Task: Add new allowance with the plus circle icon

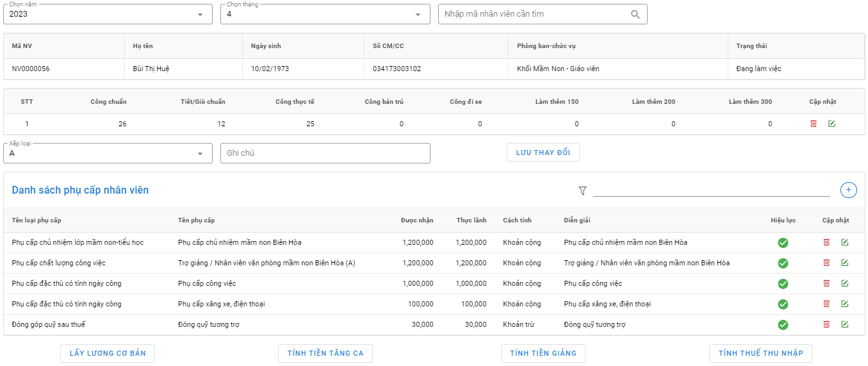Action: pyautogui.click(x=848, y=190)
